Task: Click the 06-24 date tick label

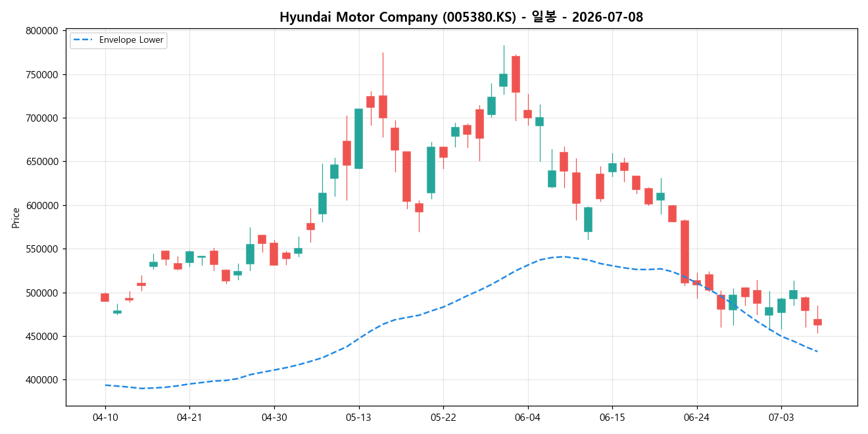Action: pyautogui.click(x=696, y=418)
